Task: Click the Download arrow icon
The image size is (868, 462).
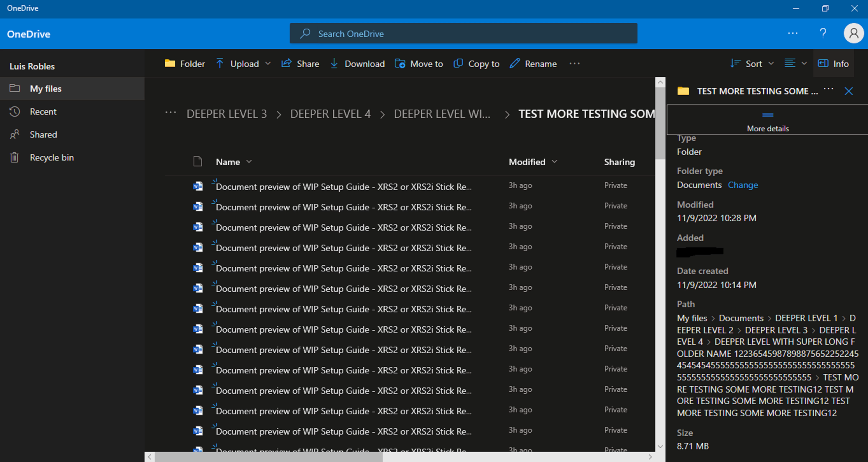Action: pyautogui.click(x=334, y=63)
